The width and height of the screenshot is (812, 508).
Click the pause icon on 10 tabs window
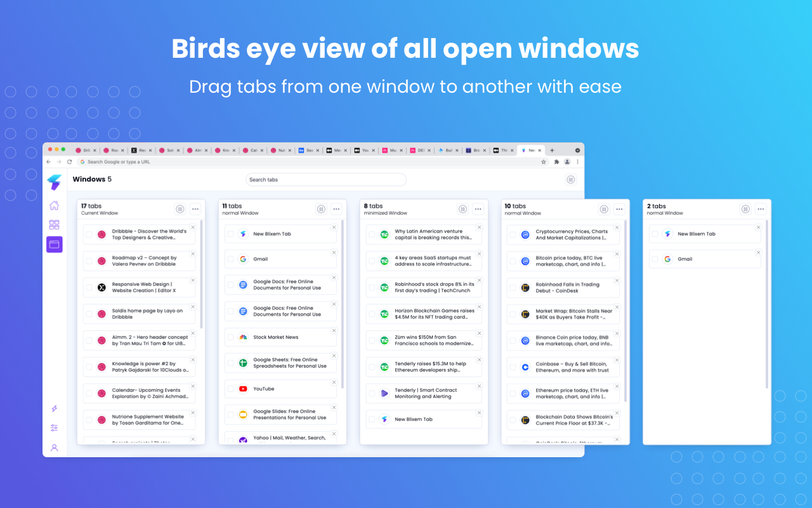[604, 209]
